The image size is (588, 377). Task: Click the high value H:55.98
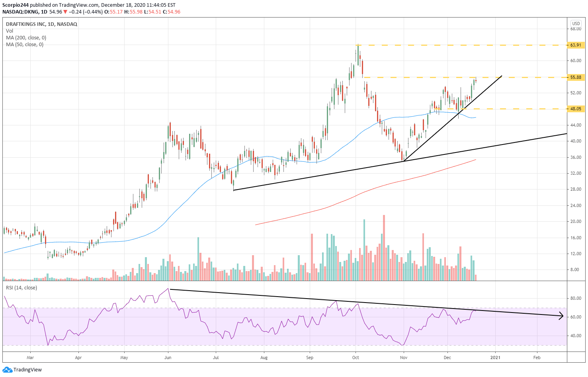pyautogui.click(x=133, y=12)
